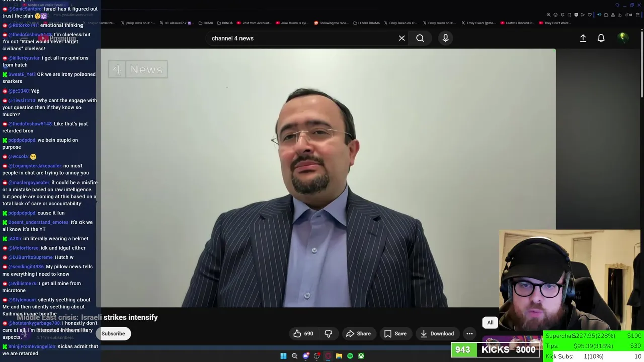Click the streamer webcam overlay
This screenshot has width=644, height=362.
[569, 281]
